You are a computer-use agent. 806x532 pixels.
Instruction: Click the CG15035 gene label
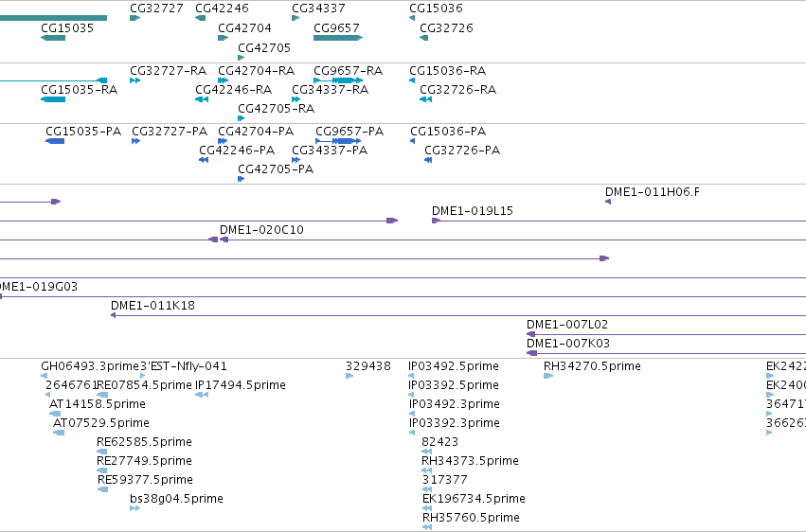pos(67,28)
